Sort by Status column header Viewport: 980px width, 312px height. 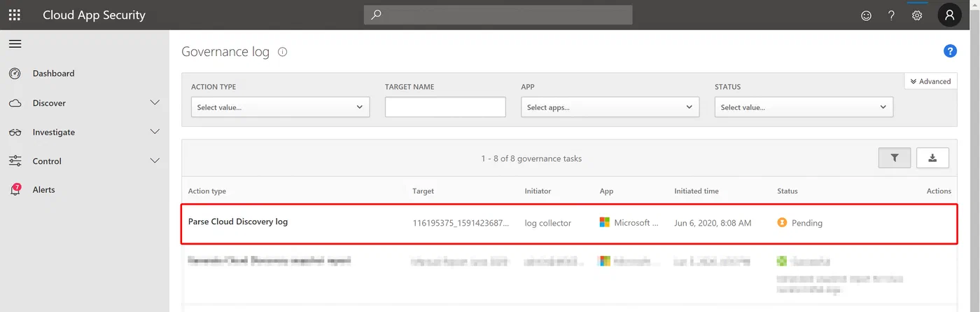click(x=787, y=191)
